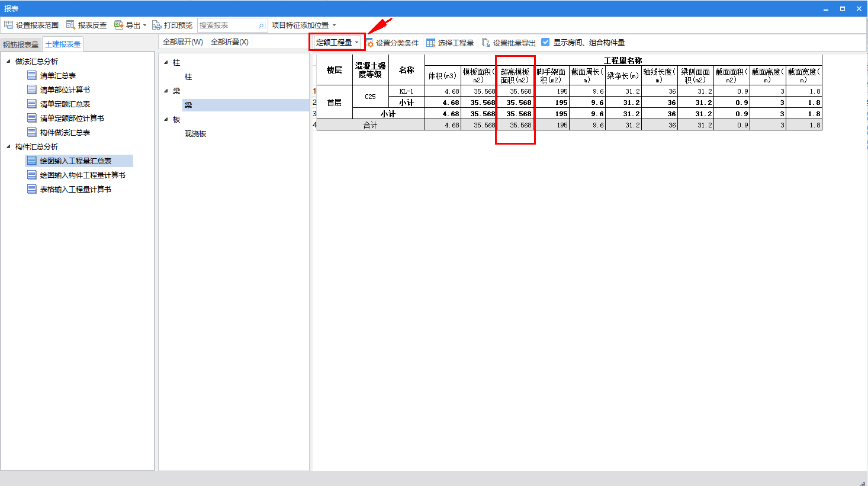Open 清单汇总表 report
Viewport: 868px width, 486px height.
pyautogui.click(x=58, y=76)
